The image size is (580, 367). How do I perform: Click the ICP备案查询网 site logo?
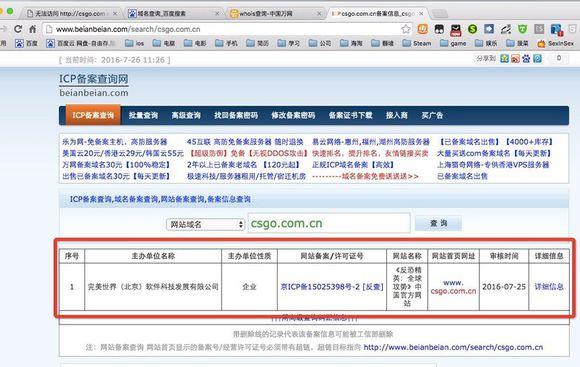coord(94,85)
